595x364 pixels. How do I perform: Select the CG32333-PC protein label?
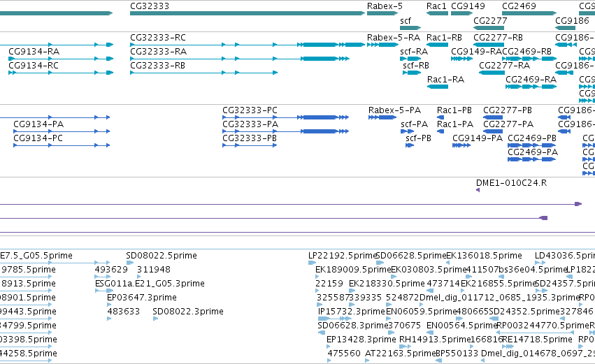[x=250, y=110]
